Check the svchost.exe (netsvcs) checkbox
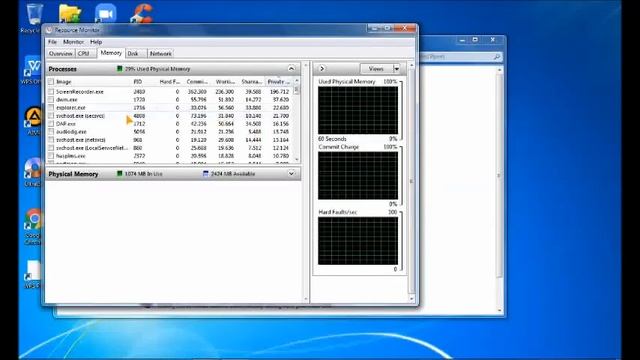Viewport: 640px width, 360px height. (51, 140)
